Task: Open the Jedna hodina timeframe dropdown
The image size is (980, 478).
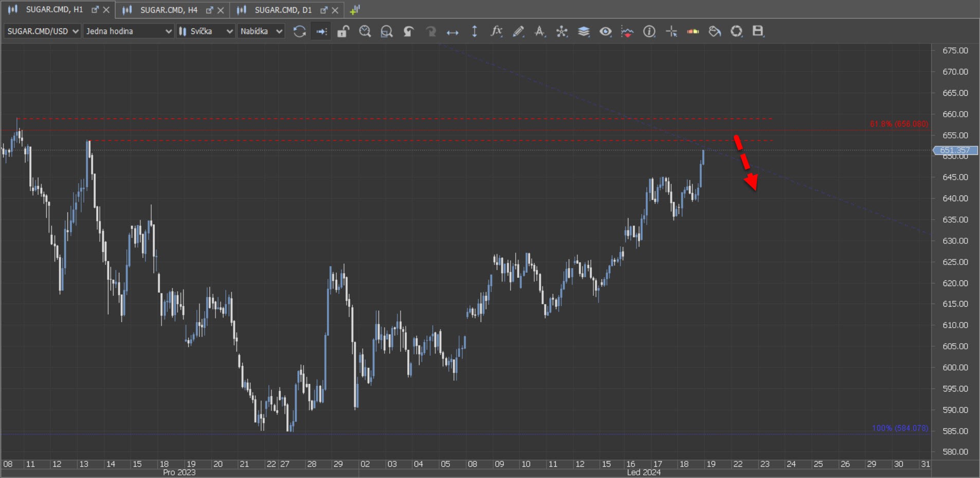Action: pos(128,31)
